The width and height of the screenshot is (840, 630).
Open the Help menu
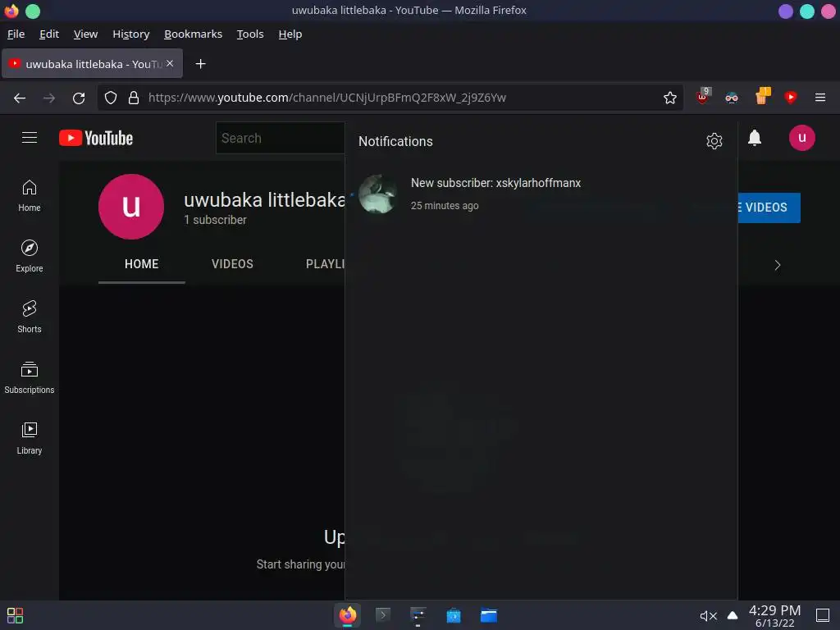pos(290,34)
